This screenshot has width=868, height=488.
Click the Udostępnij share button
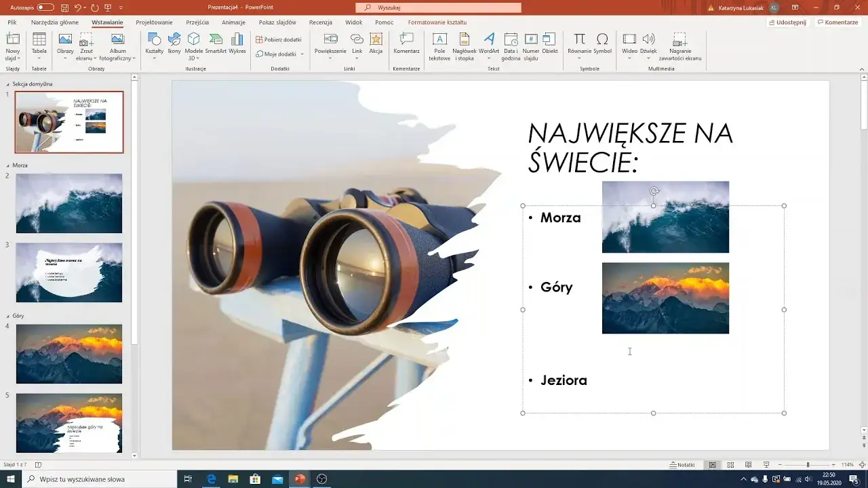point(787,22)
